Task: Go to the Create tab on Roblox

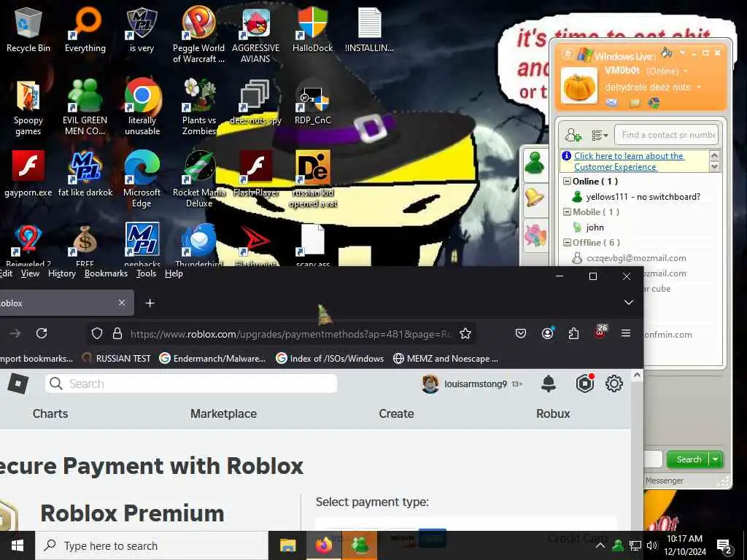Action: [396, 413]
